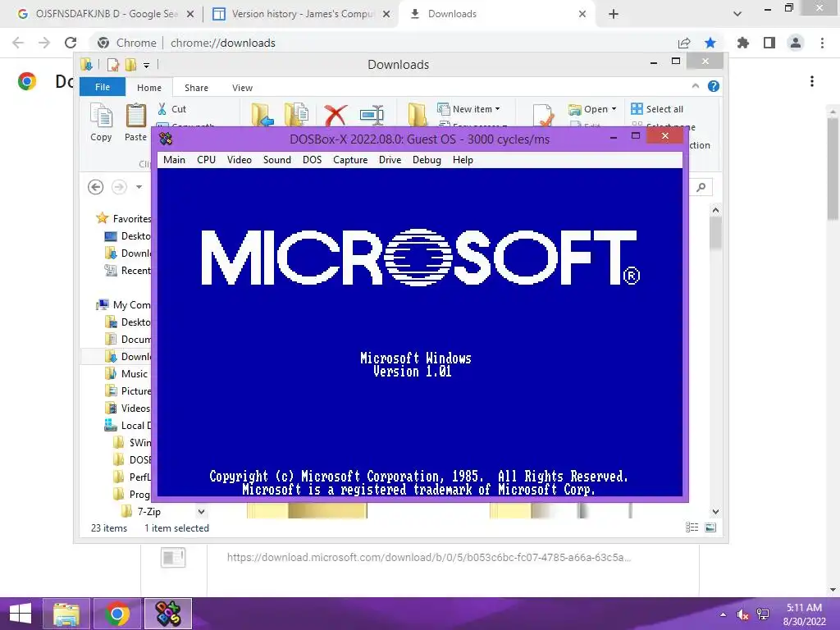Select the Home ribbon tab
The height and width of the screenshot is (630, 840).
(149, 87)
